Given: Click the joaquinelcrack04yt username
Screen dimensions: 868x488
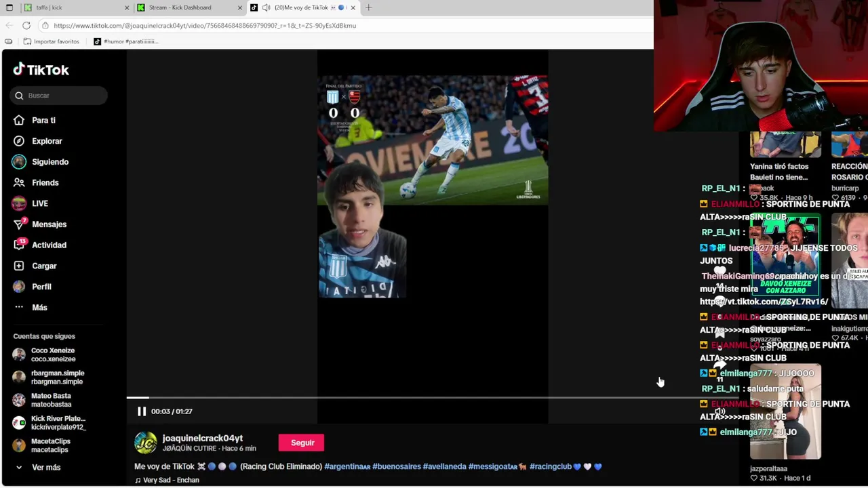Looking at the screenshot, I should [202, 439].
